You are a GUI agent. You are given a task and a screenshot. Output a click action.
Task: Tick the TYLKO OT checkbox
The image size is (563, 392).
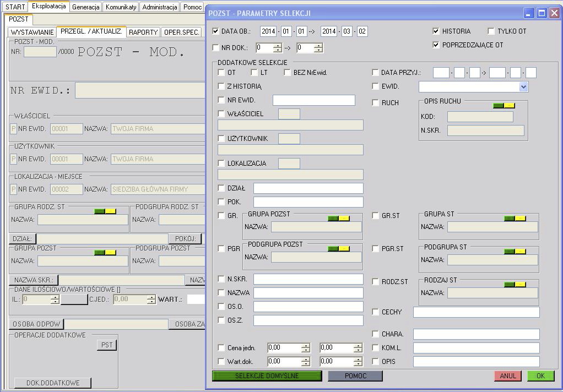pyautogui.click(x=491, y=31)
